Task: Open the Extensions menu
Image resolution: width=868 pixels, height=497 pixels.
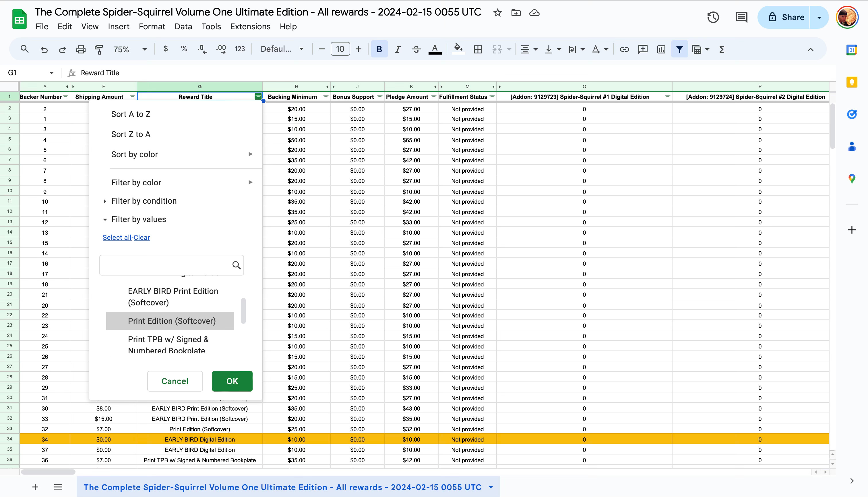Action: click(250, 26)
